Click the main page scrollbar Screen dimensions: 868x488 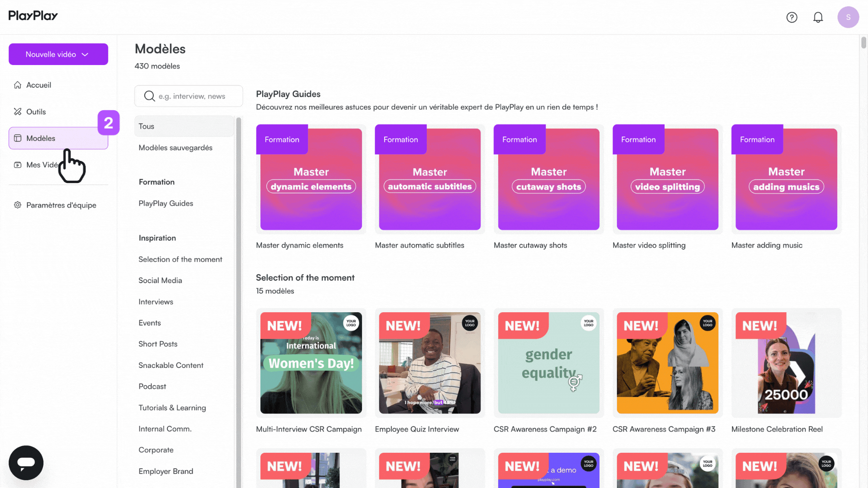point(863,42)
